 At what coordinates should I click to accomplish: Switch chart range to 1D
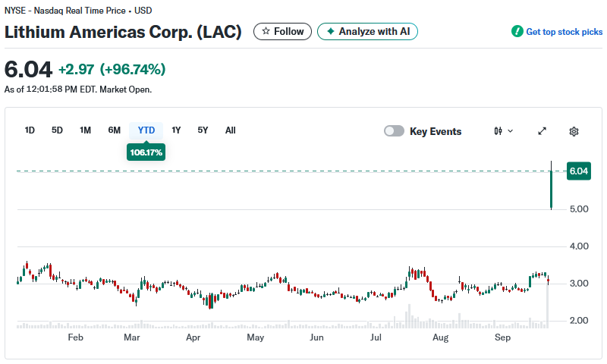click(x=30, y=130)
